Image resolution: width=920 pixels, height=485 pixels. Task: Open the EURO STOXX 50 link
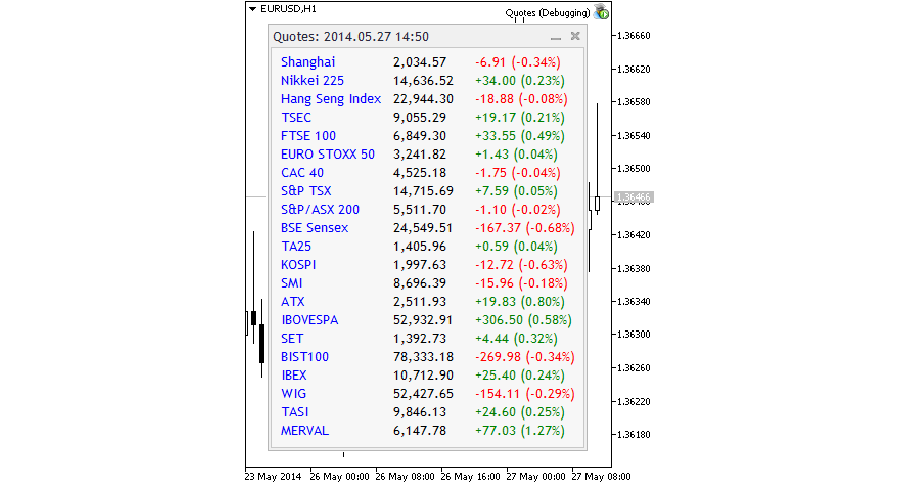point(327,155)
